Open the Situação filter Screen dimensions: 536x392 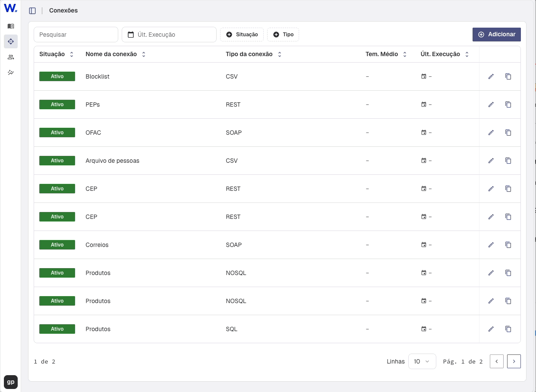pos(242,35)
